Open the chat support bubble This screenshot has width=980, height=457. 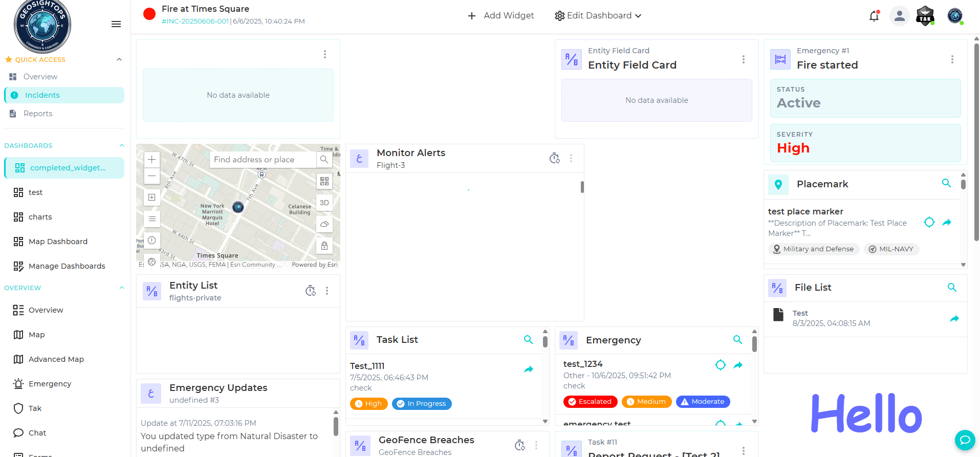tap(965, 440)
